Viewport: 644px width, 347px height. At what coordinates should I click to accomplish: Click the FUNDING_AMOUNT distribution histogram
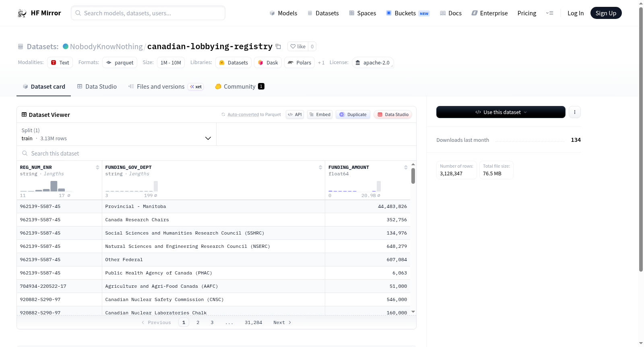(355, 186)
